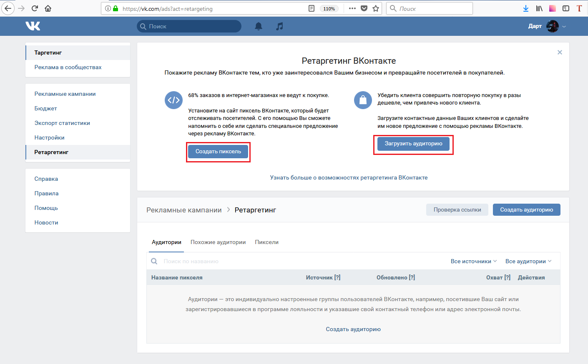Click the Действия column header
The height and width of the screenshot is (364, 588).
click(531, 277)
